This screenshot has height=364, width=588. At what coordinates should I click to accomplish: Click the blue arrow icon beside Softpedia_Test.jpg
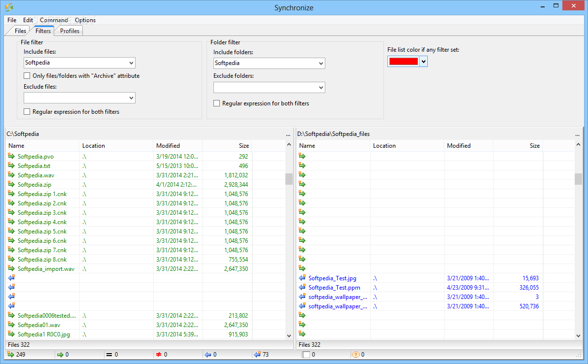point(302,278)
